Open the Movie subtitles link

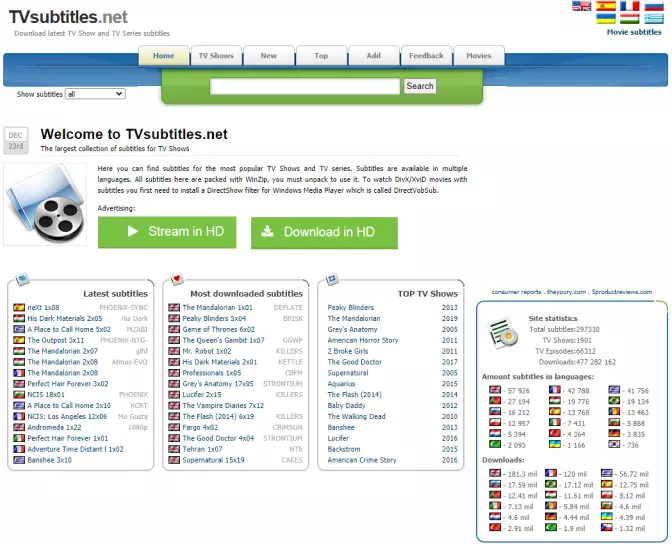point(634,32)
